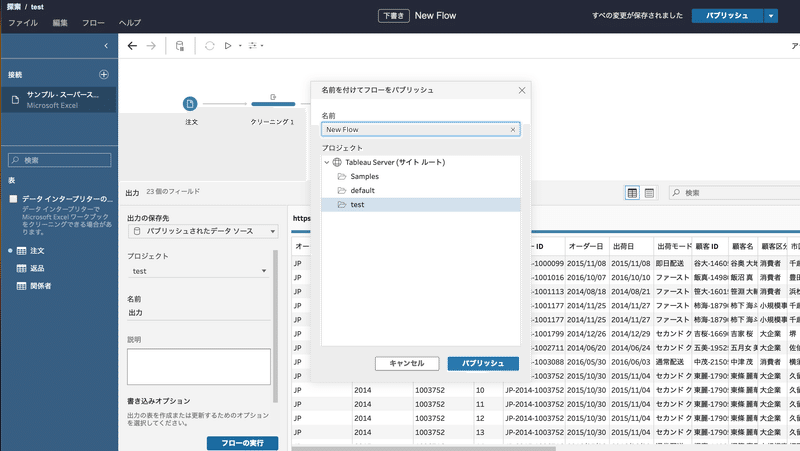Click the data grid horizontal scrollbar

pyautogui.click(x=423, y=448)
